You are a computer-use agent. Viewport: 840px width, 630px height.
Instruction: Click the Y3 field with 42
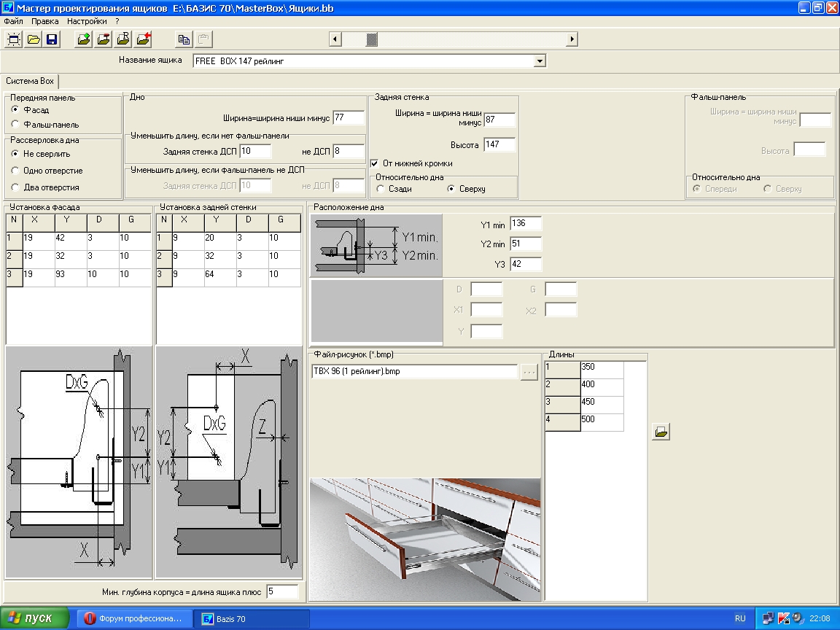(526, 264)
